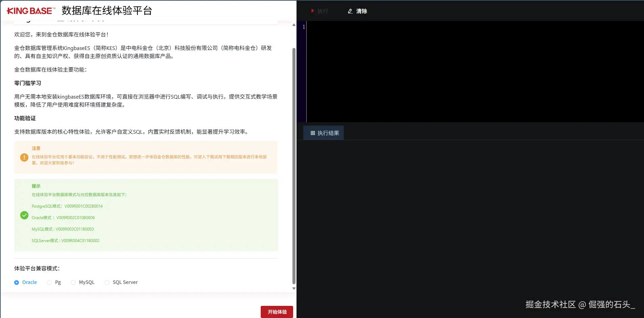Click the orange 注意 notice title

36,148
